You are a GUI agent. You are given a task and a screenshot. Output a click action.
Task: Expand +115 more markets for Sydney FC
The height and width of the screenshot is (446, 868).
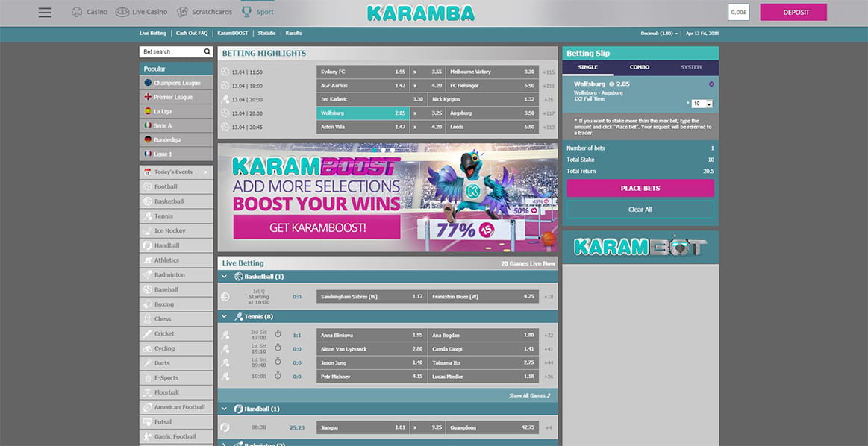tap(549, 72)
